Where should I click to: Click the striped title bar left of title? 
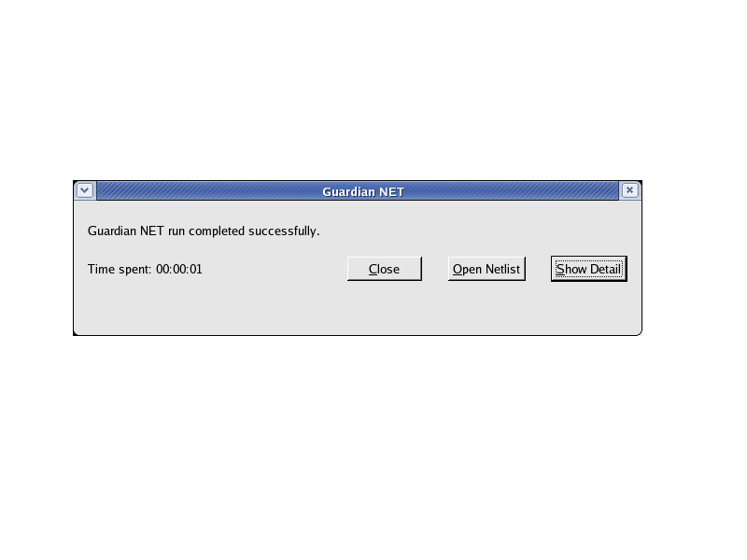(x=209, y=191)
